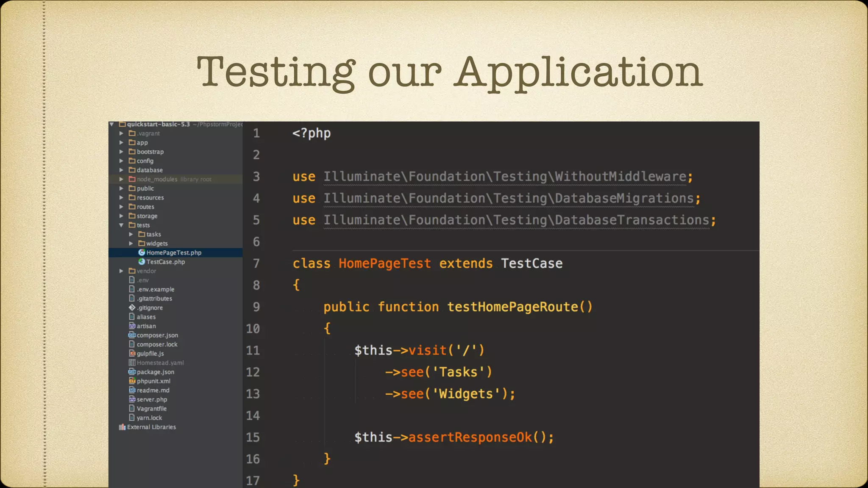Click the .env.example file icon
Image resolution: width=868 pixels, height=488 pixels.
pyautogui.click(x=132, y=289)
